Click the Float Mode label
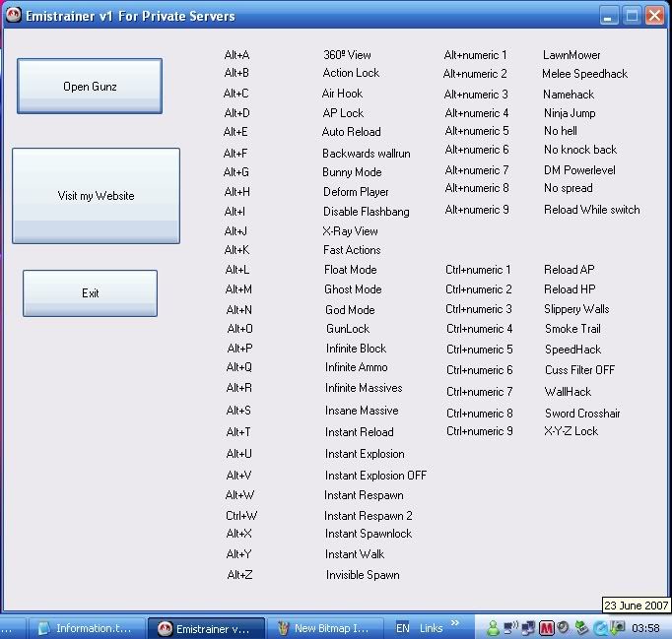The width and height of the screenshot is (672, 639). (351, 270)
